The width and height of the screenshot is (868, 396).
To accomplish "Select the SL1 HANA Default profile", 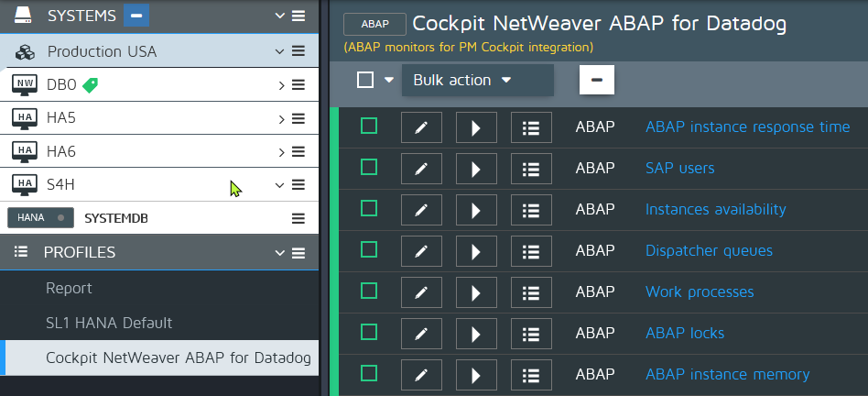I will tap(109, 323).
